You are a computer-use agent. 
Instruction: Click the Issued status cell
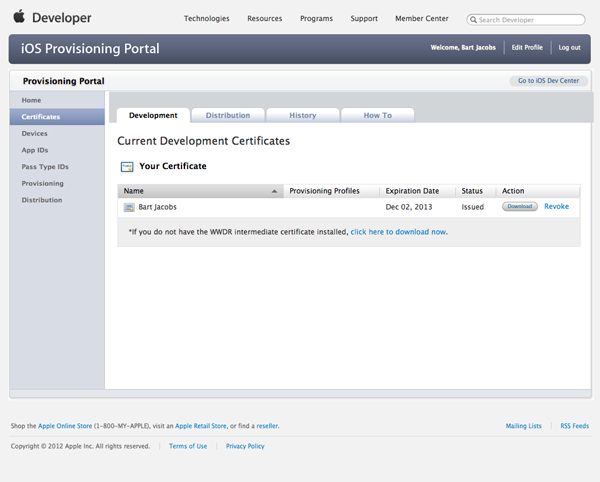[x=473, y=207]
